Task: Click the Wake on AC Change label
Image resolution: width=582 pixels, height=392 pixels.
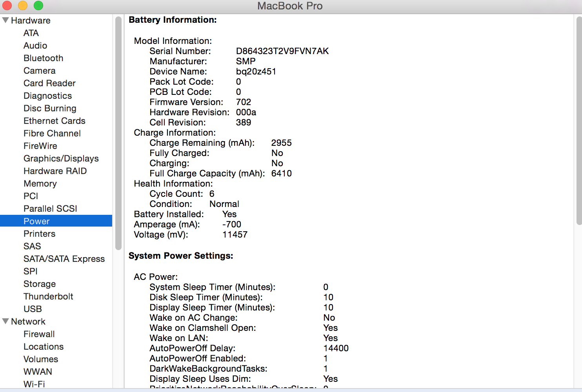Action: [194, 318]
